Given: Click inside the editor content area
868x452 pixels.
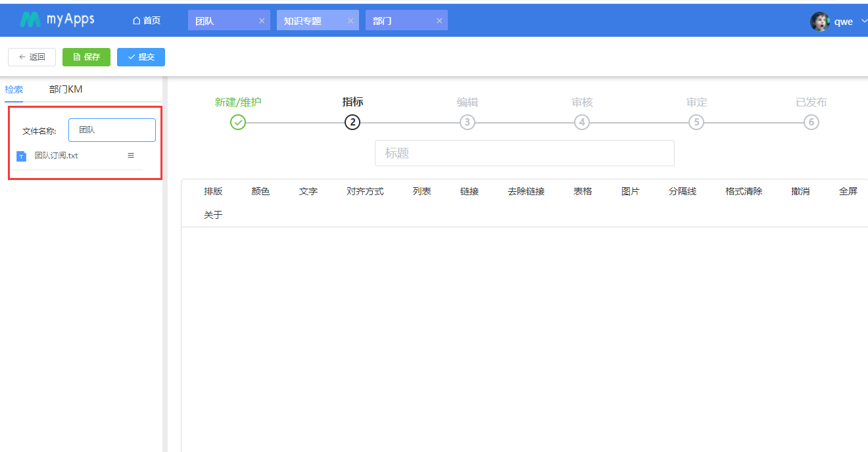Looking at the screenshot, I should [525, 339].
